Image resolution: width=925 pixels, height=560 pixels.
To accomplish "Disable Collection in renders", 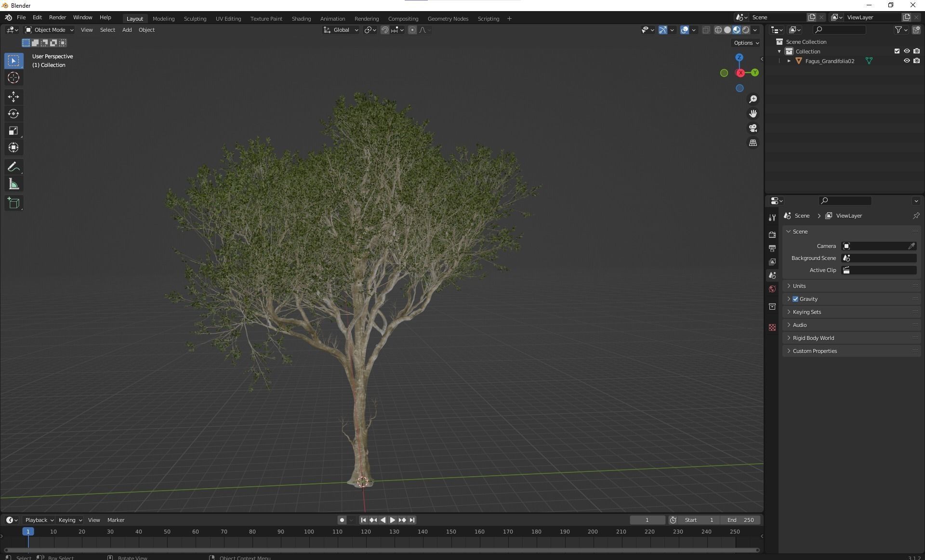I will click(916, 51).
